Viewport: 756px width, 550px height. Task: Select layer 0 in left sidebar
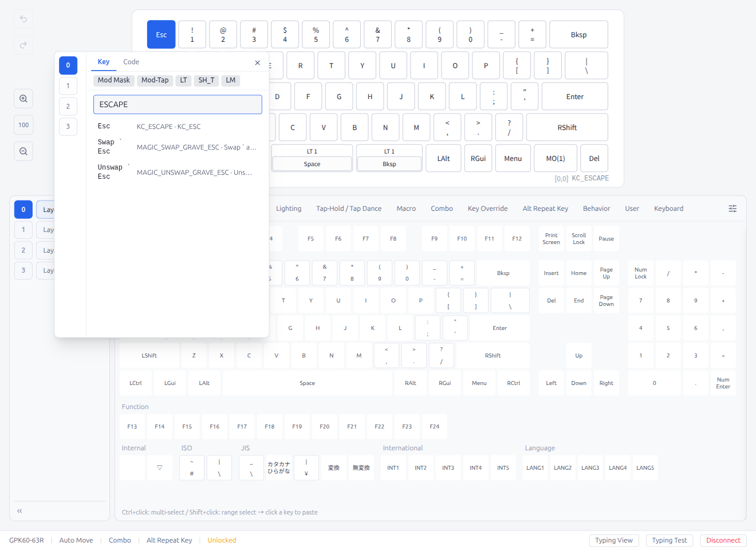(x=23, y=210)
